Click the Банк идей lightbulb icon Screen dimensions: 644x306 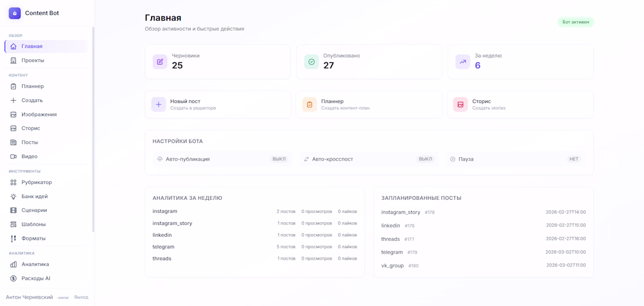tap(13, 196)
